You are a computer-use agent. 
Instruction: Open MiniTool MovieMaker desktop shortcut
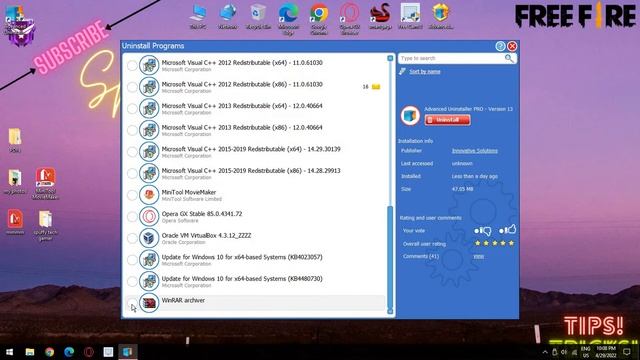[45, 184]
